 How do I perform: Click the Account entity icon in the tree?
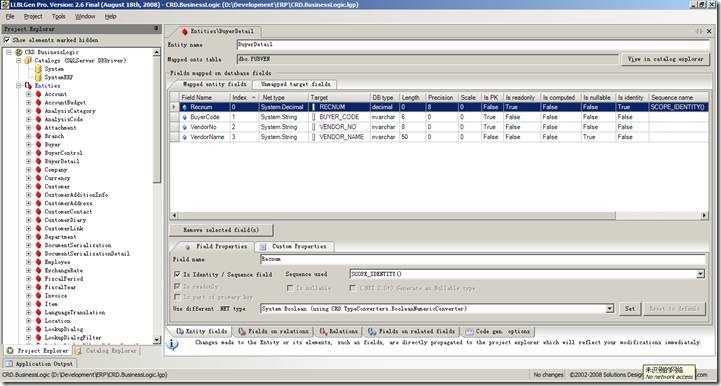click(39, 94)
